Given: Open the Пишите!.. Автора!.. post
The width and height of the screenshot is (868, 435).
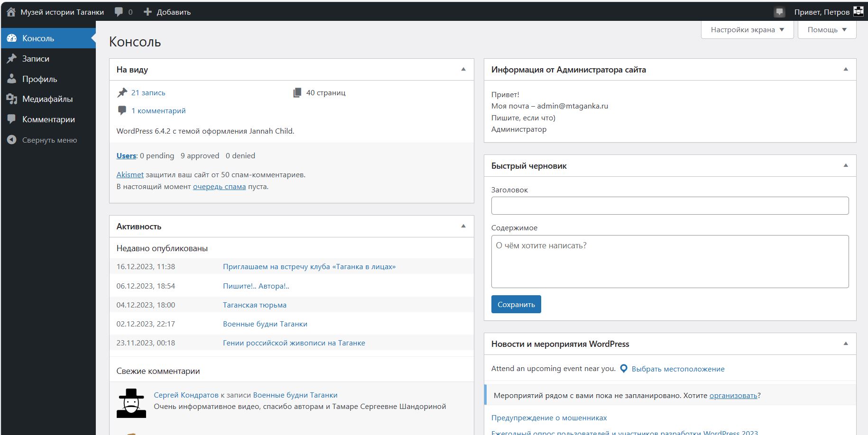Looking at the screenshot, I should [x=256, y=286].
